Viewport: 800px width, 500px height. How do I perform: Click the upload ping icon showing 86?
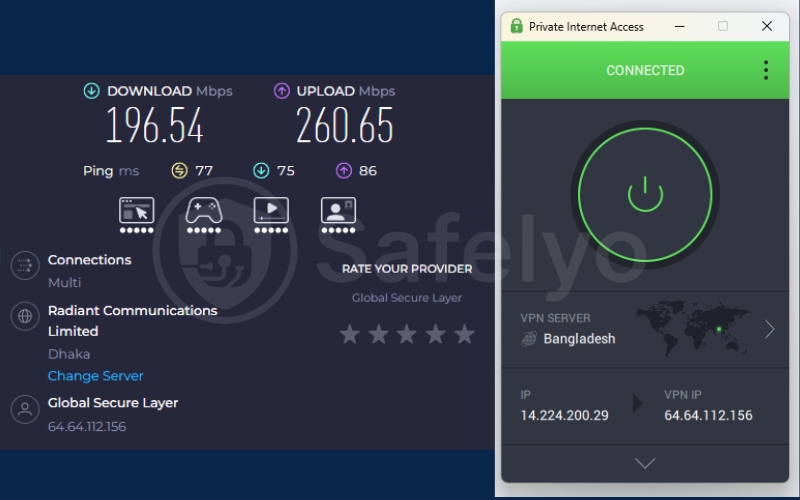pos(344,170)
